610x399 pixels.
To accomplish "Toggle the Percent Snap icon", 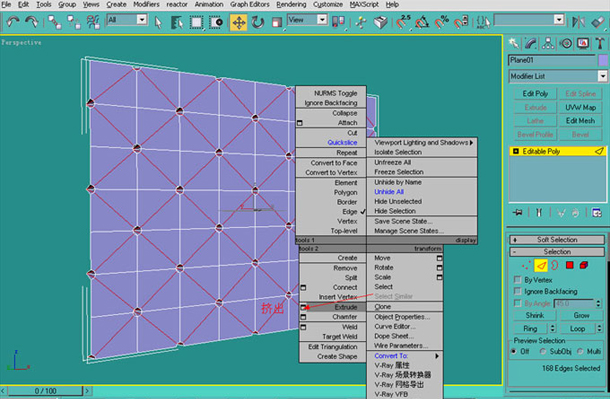I will (441, 23).
